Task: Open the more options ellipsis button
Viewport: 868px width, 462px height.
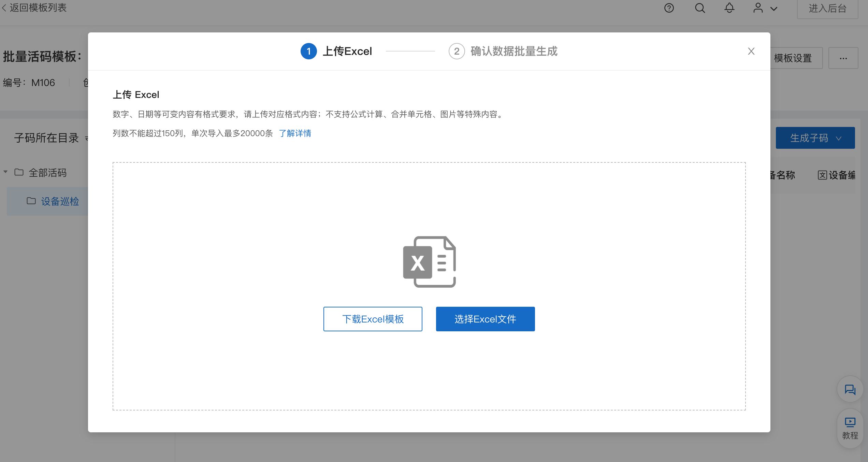Action: click(x=843, y=58)
